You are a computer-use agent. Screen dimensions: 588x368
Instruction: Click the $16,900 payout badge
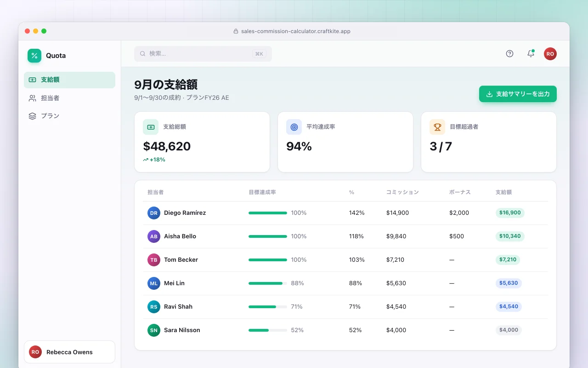pos(510,213)
